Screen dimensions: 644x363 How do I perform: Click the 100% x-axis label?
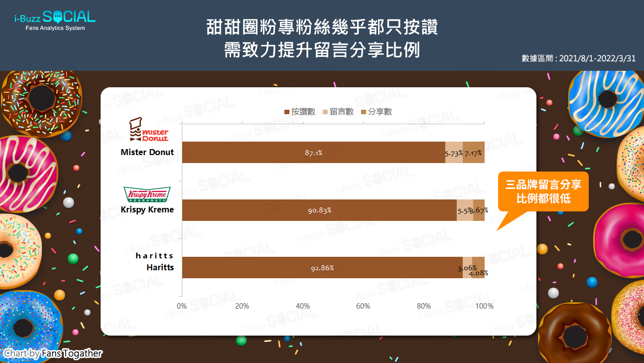coord(484,306)
